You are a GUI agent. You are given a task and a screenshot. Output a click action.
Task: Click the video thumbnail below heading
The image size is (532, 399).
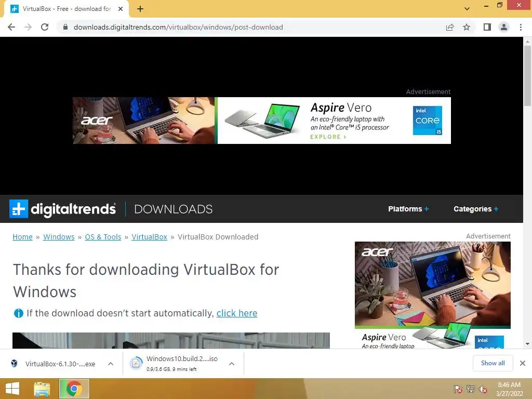point(171,340)
